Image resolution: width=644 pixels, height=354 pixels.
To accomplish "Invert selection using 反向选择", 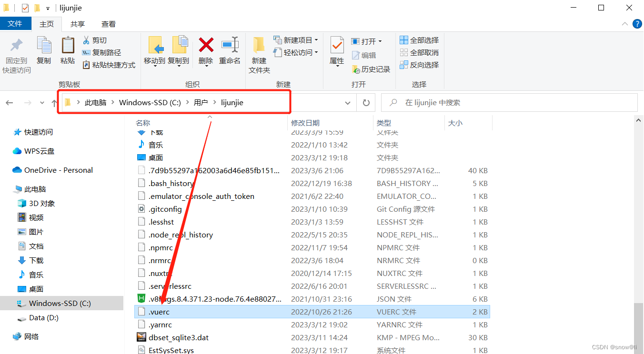I will (419, 65).
